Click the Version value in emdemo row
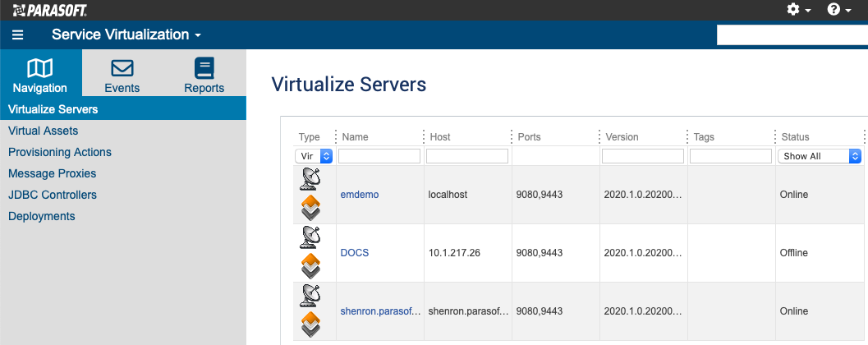The height and width of the screenshot is (345, 868). point(641,195)
